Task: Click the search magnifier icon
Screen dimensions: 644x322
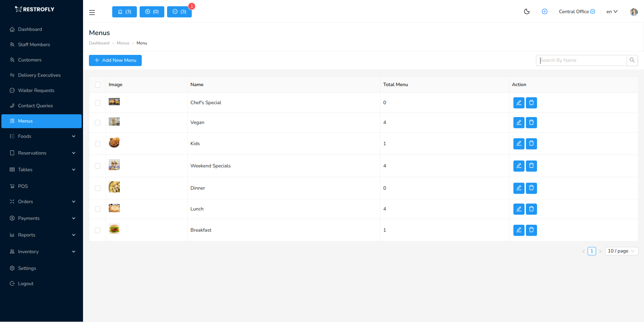Action: pos(632,60)
